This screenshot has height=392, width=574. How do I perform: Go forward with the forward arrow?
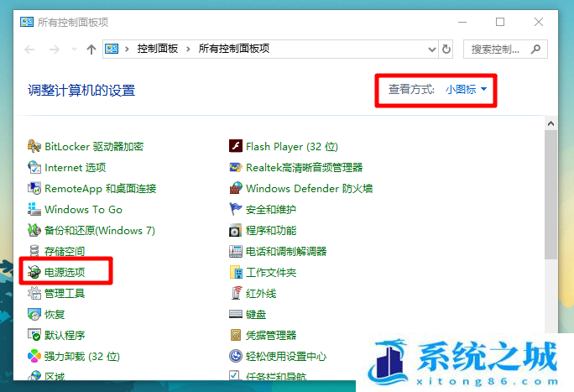tap(55, 49)
